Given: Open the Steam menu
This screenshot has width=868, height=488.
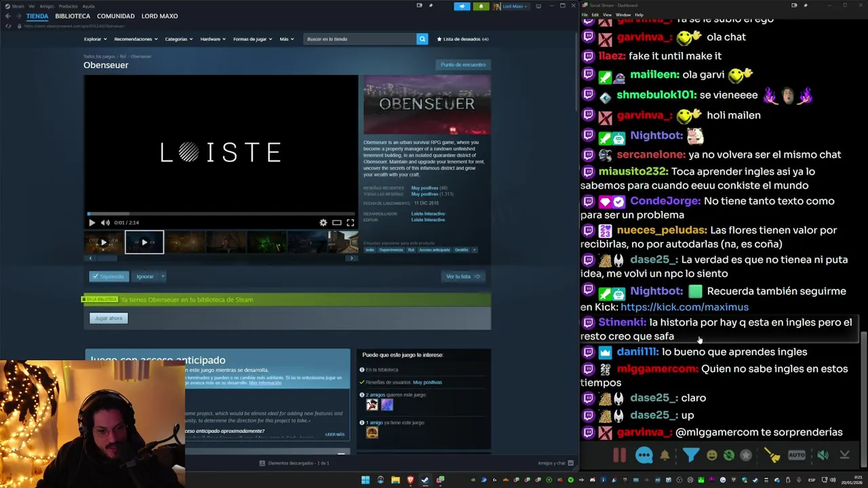Looking at the screenshot, I should [x=15, y=6].
